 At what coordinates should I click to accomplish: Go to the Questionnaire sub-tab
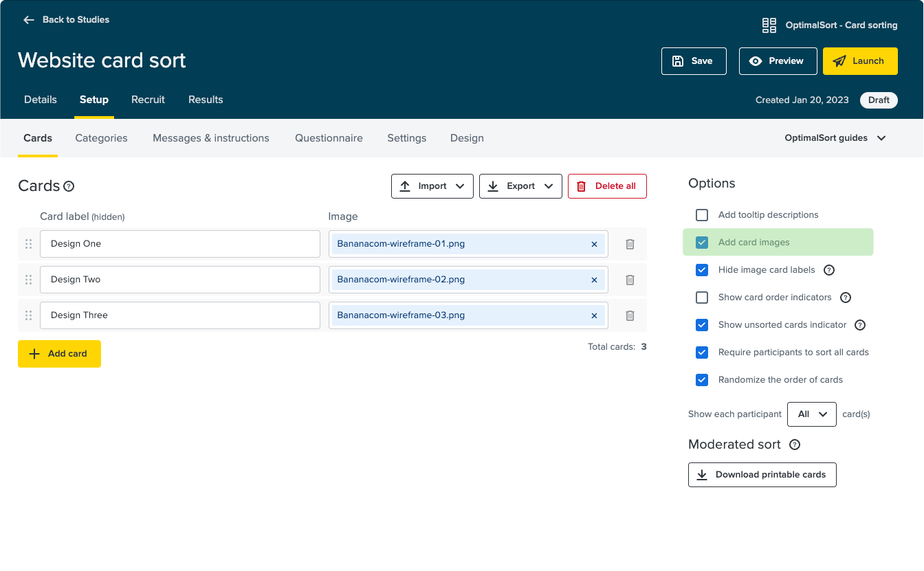coord(329,138)
